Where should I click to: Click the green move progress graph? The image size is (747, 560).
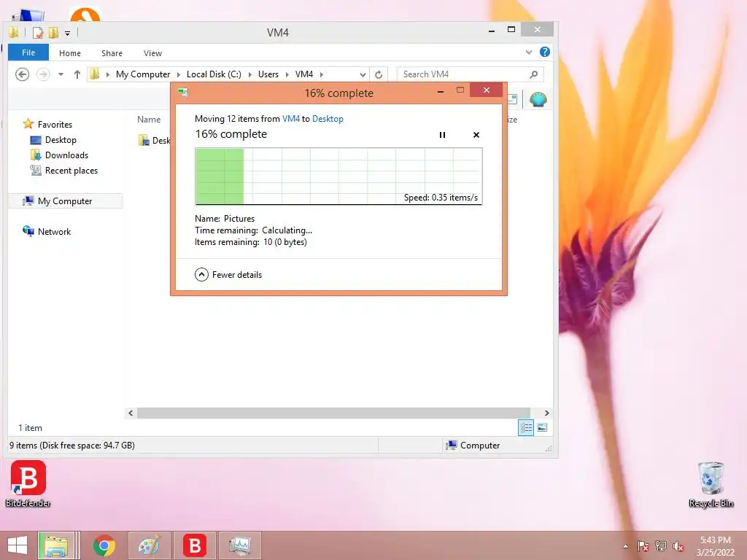click(x=338, y=176)
